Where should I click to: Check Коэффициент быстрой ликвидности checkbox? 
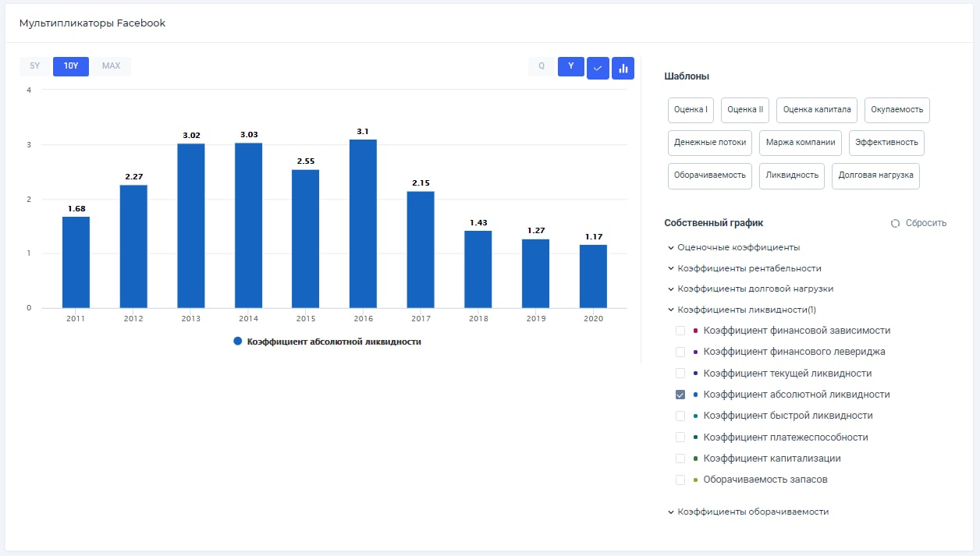680,416
